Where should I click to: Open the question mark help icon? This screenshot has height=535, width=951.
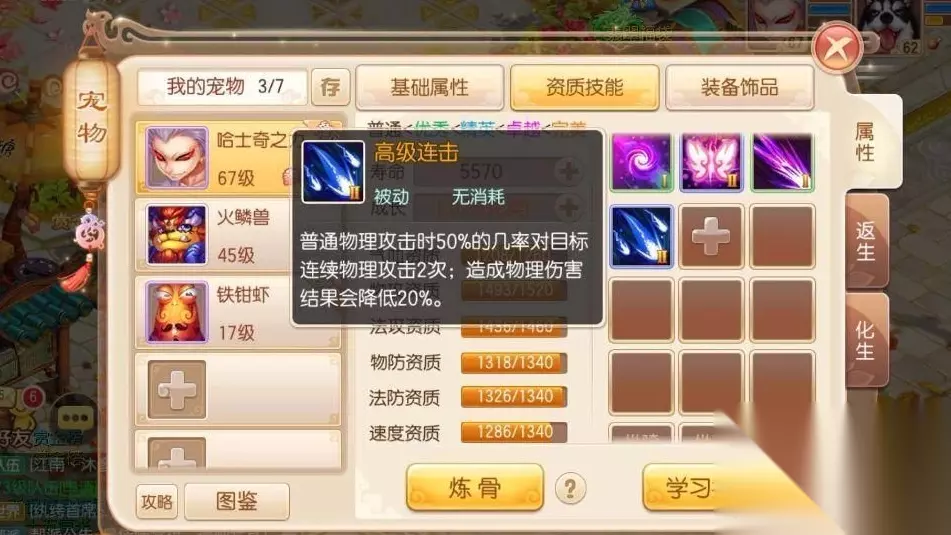(570, 488)
